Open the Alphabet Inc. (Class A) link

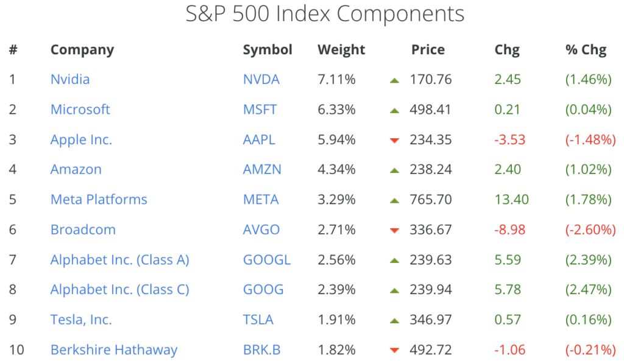coord(120,260)
